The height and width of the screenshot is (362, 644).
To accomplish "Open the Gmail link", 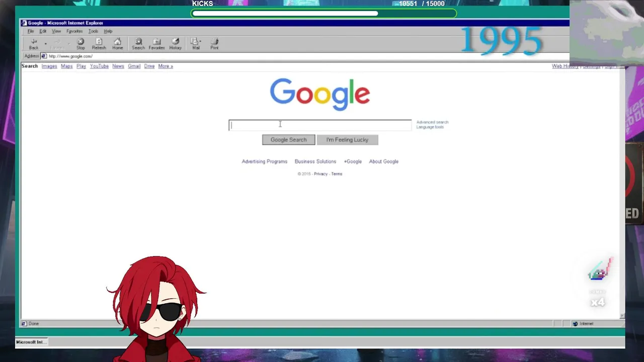I will tap(134, 66).
